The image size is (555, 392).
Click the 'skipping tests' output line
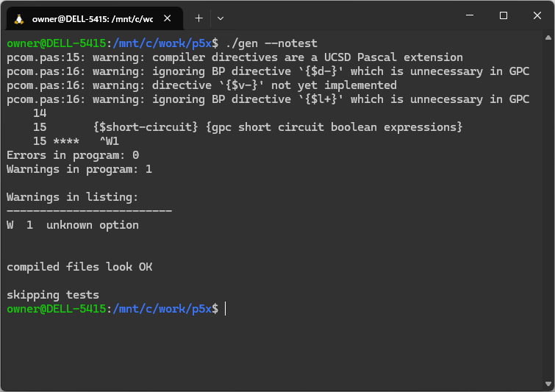(53, 295)
